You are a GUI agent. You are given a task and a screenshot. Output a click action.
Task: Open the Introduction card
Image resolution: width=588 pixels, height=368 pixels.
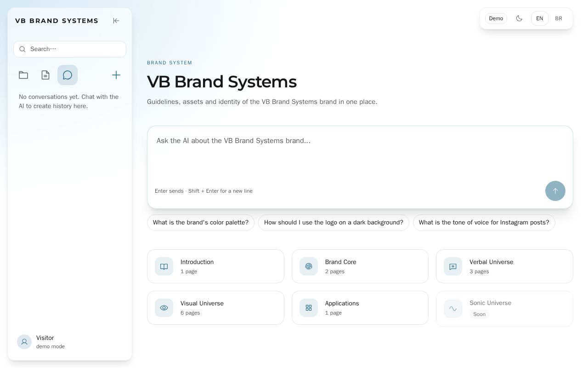point(215,266)
